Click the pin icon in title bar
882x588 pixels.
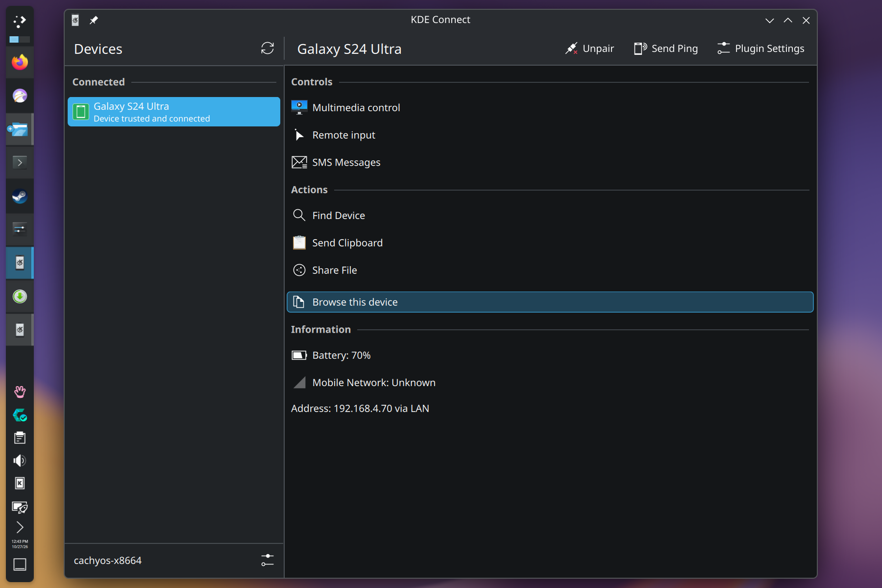point(94,20)
